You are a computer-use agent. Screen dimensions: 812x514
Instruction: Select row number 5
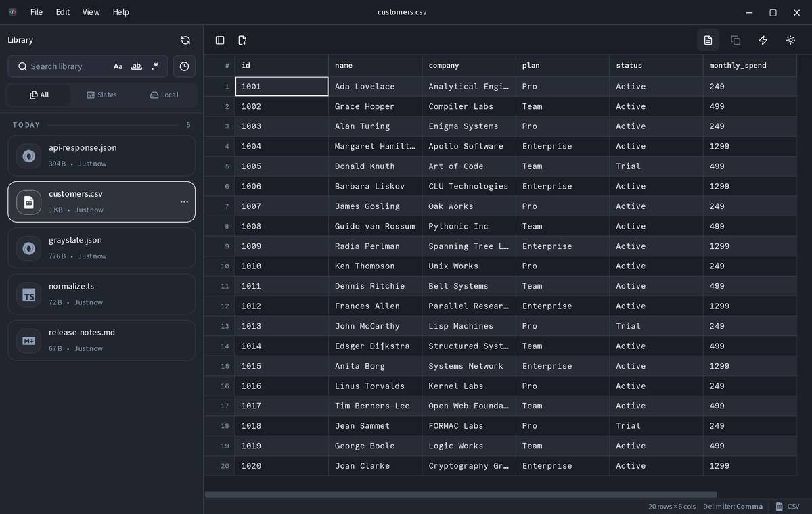[219, 166]
